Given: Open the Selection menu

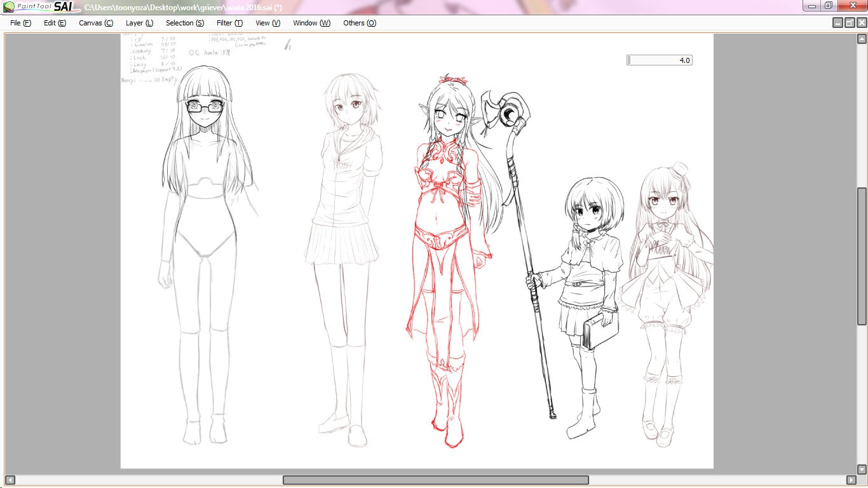Looking at the screenshot, I should pyautogui.click(x=185, y=23).
